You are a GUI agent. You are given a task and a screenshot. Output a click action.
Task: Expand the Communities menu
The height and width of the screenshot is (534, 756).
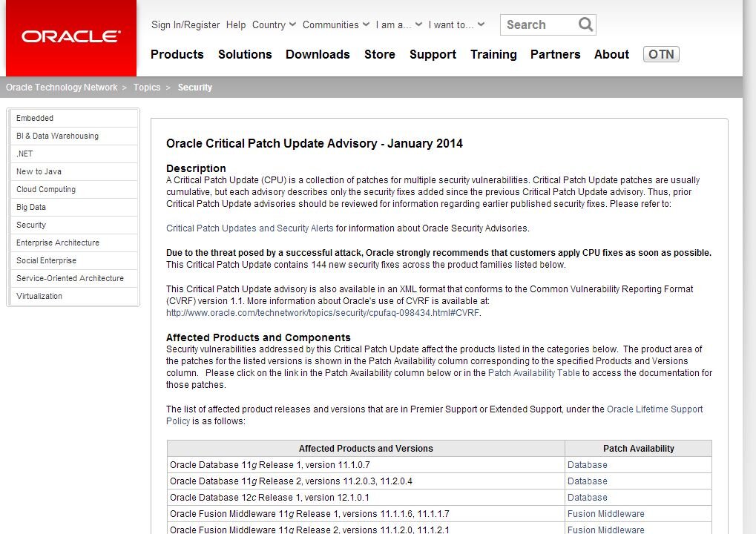tap(332, 24)
